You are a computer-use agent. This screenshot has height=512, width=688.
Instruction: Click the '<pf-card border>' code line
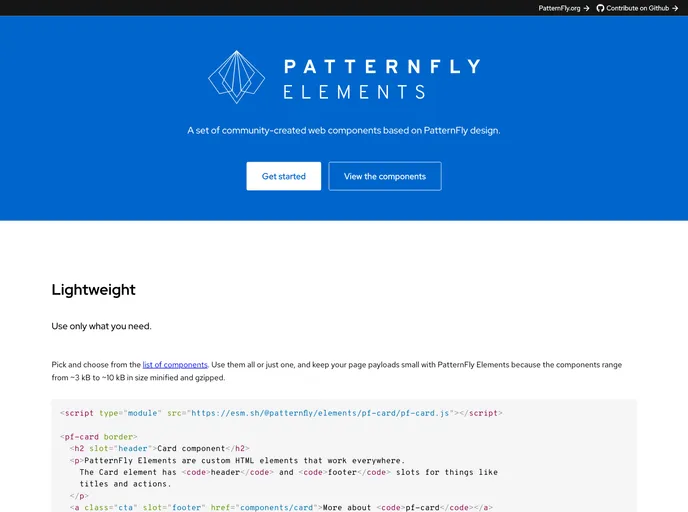pyautogui.click(x=99, y=437)
